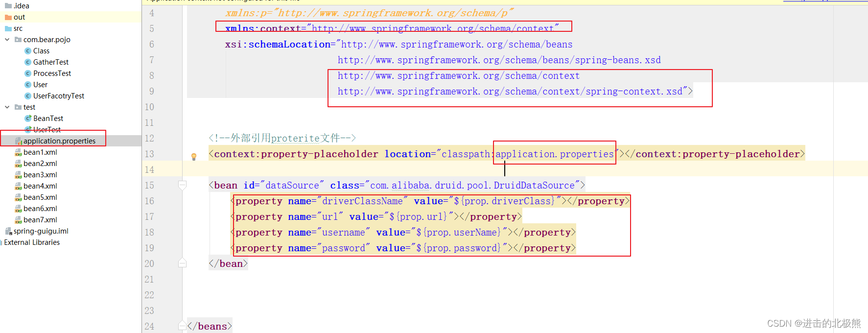Collapse the com.bear.pojo package node
868x333 pixels.
coord(7,40)
